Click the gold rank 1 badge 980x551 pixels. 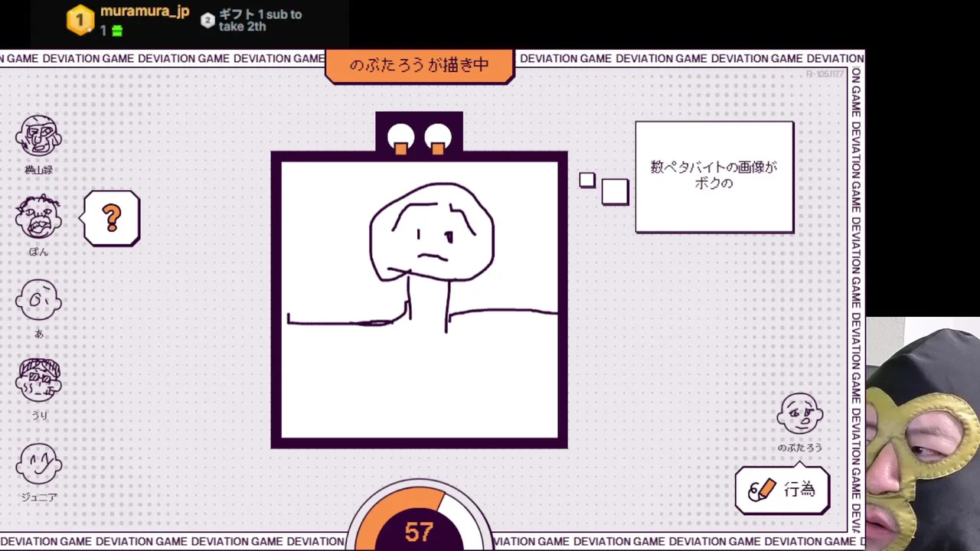pyautogui.click(x=80, y=20)
